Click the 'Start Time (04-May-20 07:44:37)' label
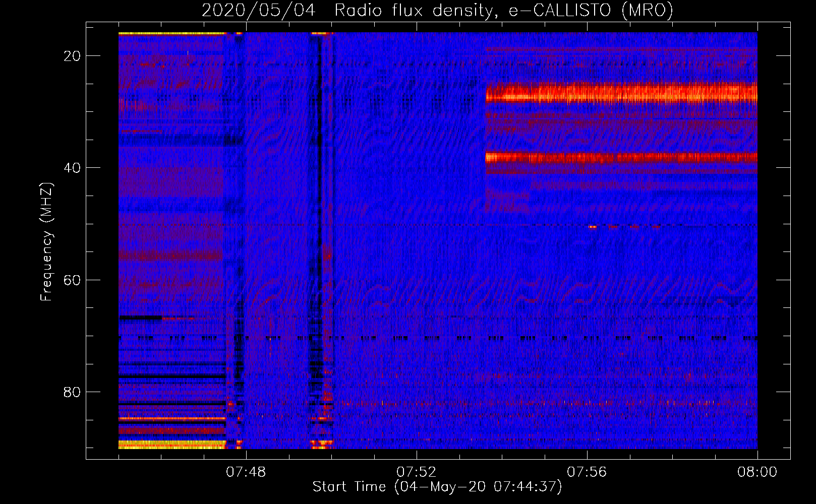Screen dimensions: 816x504 click(x=437, y=487)
